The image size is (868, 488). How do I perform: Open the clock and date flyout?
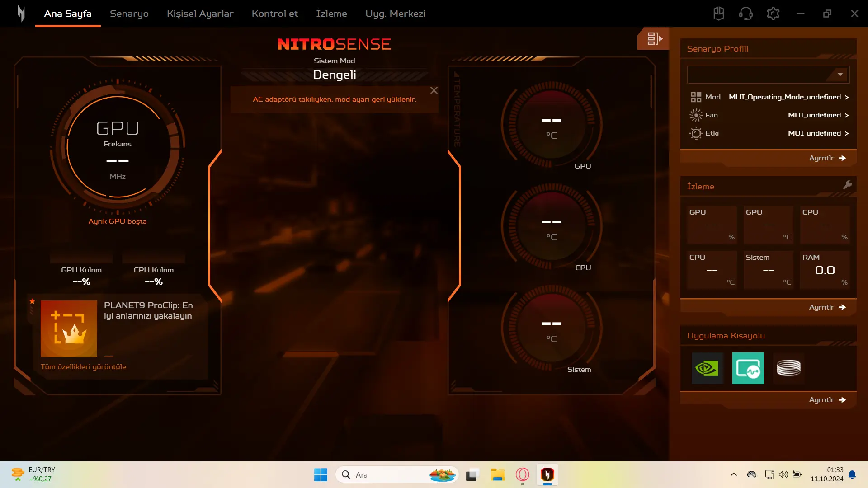click(x=827, y=474)
